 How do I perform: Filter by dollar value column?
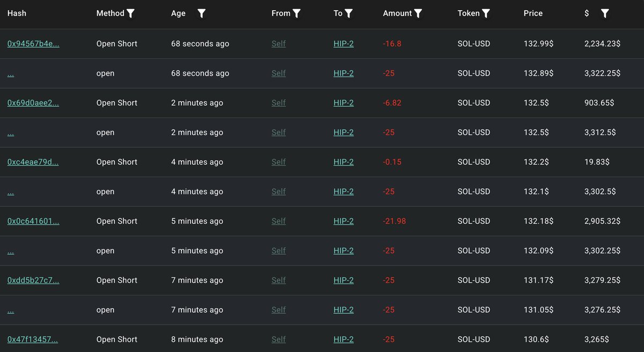[605, 13]
